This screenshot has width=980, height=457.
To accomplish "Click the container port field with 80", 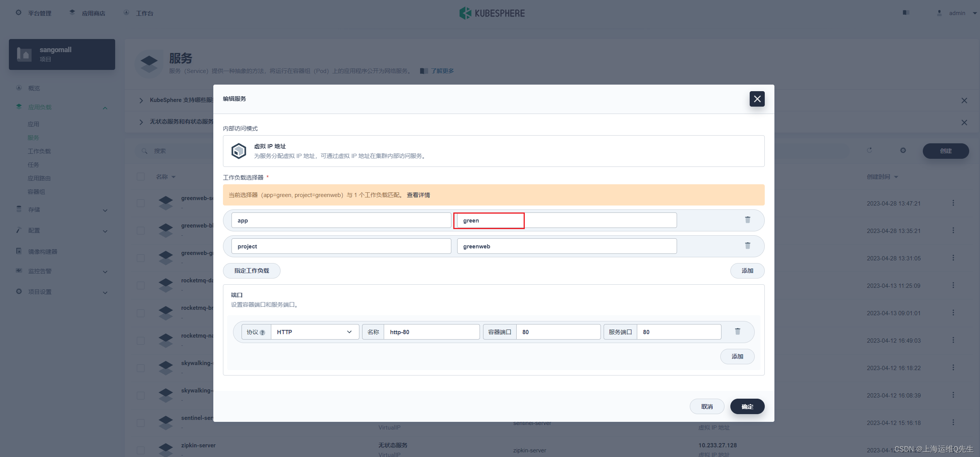I will click(x=558, y=332).
